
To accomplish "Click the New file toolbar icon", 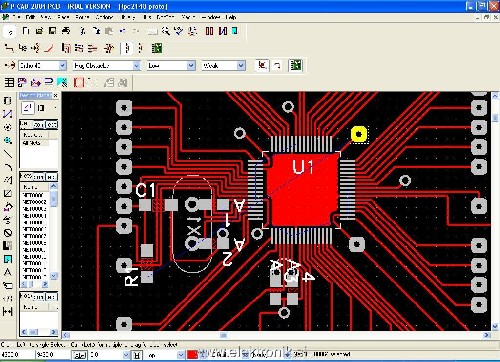I will (26, 31).
